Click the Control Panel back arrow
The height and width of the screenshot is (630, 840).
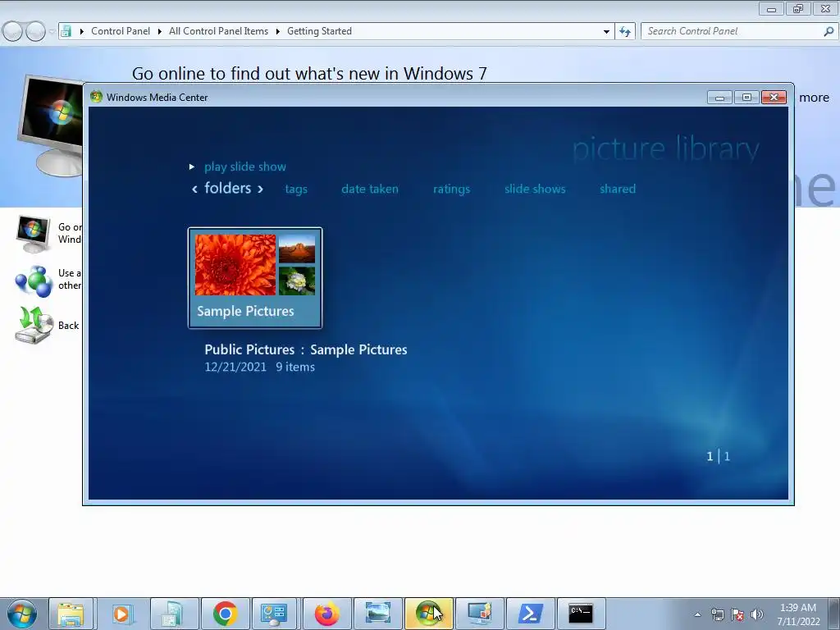point(13,32)
